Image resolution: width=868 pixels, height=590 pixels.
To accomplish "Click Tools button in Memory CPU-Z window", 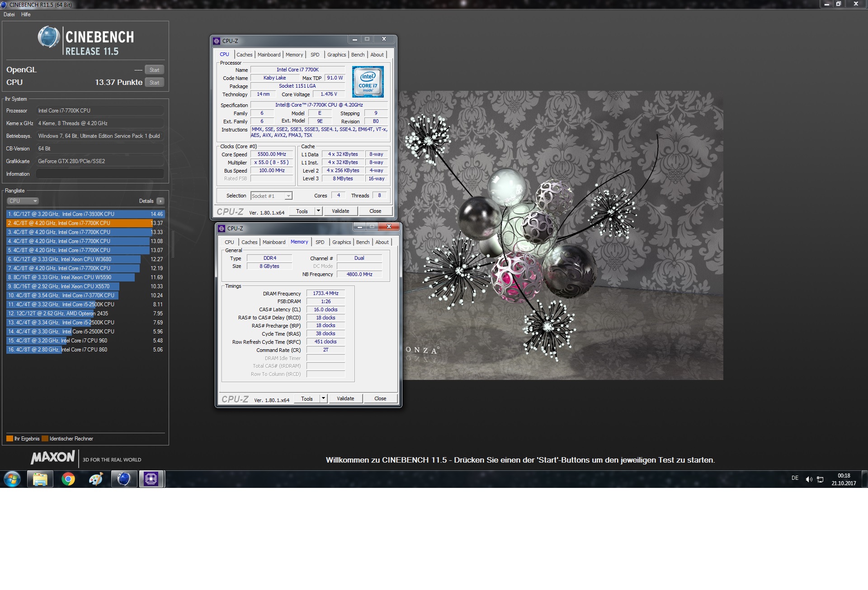I will click(307, 398).
